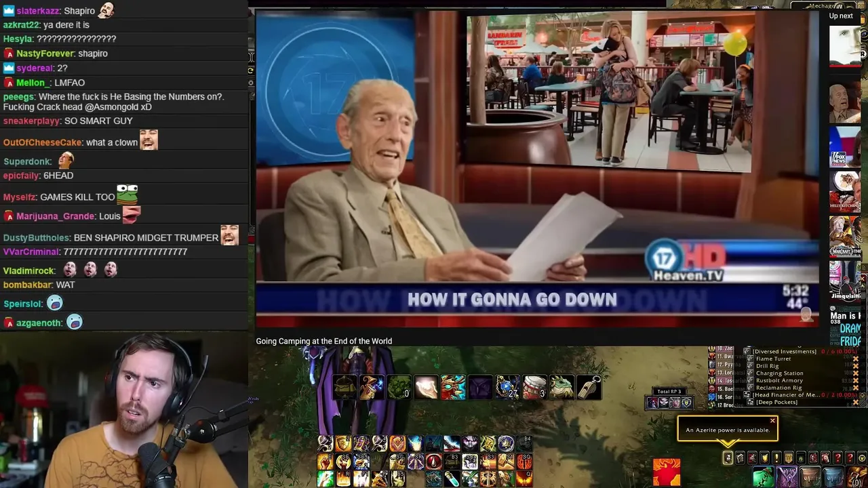Click video title Going Camping at End of World
The image size is (868, 488).
[323, 341]
